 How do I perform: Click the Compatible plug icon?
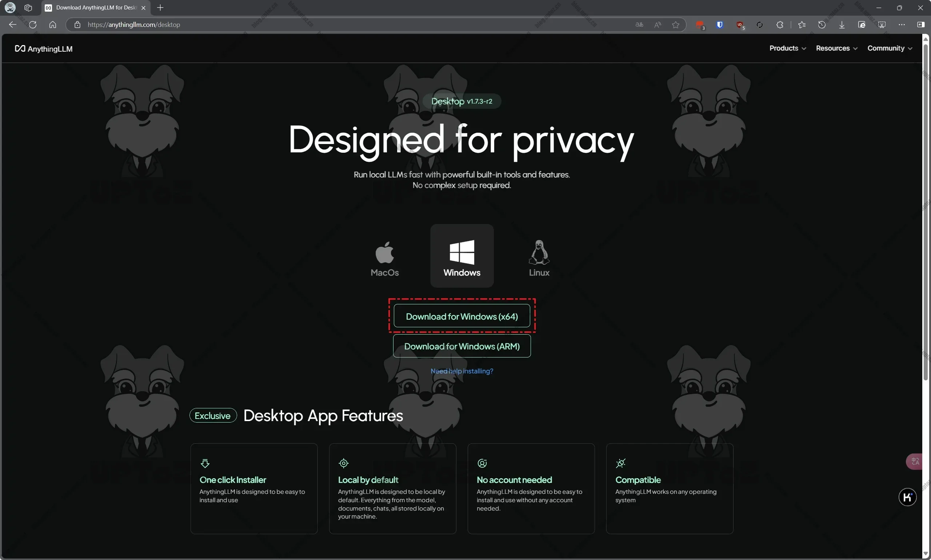coord(620,463)
